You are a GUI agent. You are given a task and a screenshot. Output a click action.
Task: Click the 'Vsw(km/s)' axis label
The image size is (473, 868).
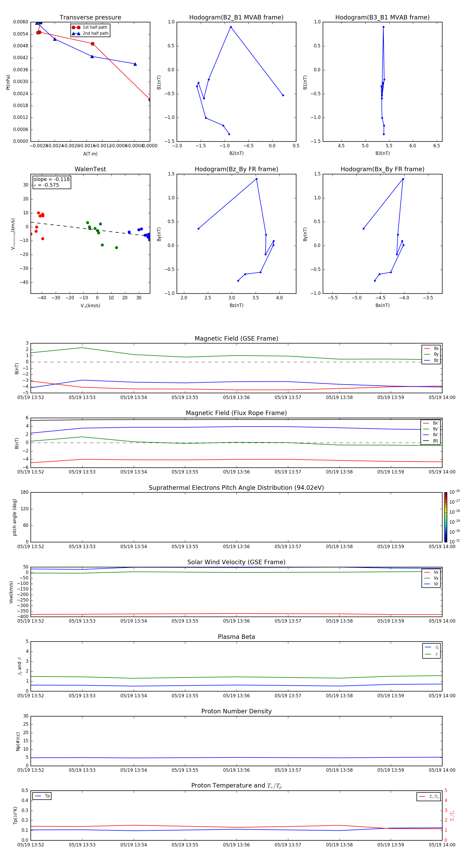click(11, 592)
